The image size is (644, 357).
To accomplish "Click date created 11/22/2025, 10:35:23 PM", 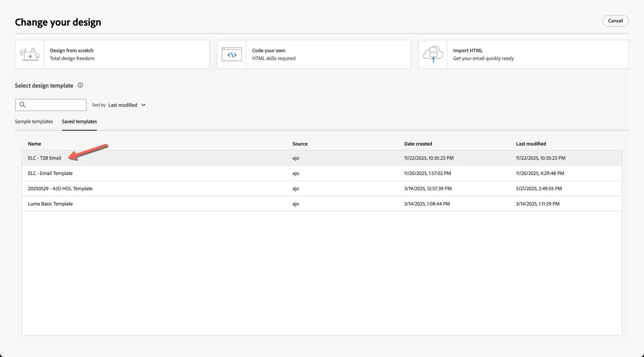I will click(x=429, y=158).
